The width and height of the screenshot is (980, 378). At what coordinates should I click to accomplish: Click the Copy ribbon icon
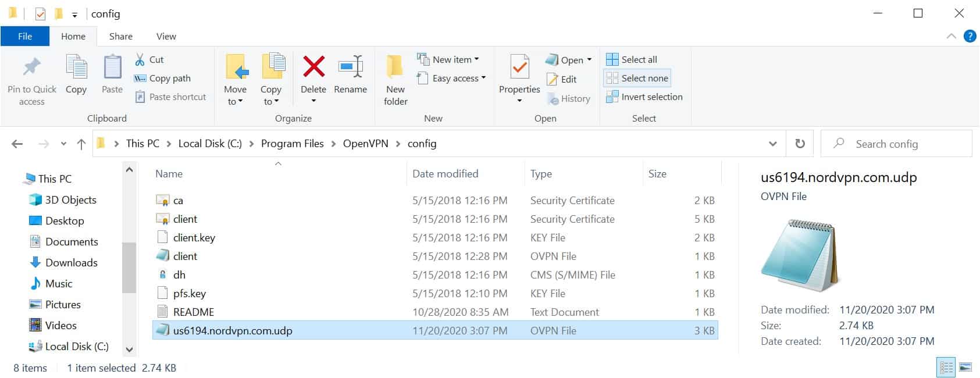tap(76, 67)
